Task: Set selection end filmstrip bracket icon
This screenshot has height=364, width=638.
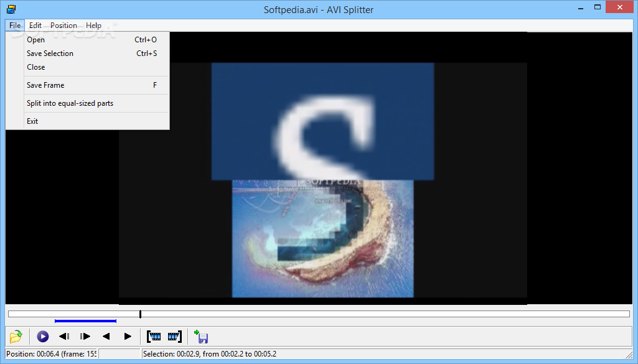Action: pyautogui.click(x=174, y=337)
